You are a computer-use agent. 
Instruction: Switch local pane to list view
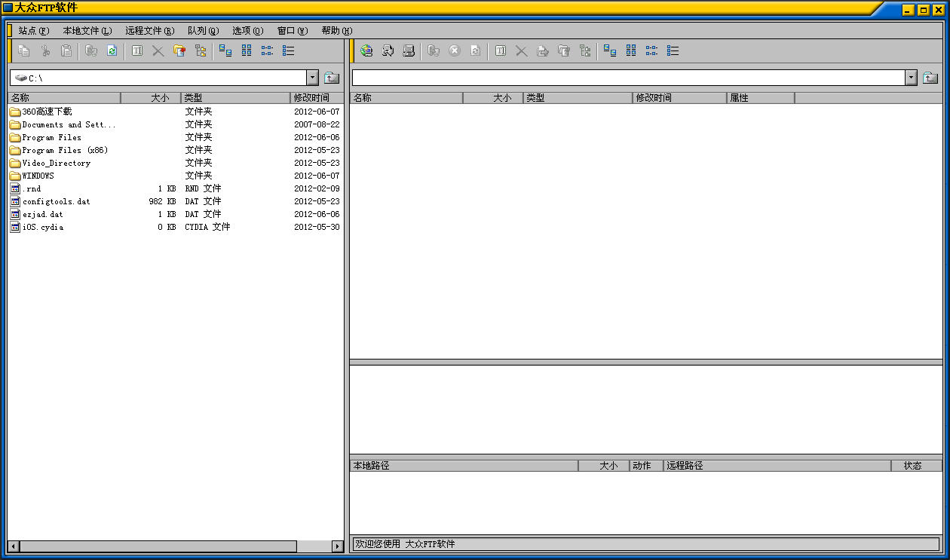coord(268,50)
